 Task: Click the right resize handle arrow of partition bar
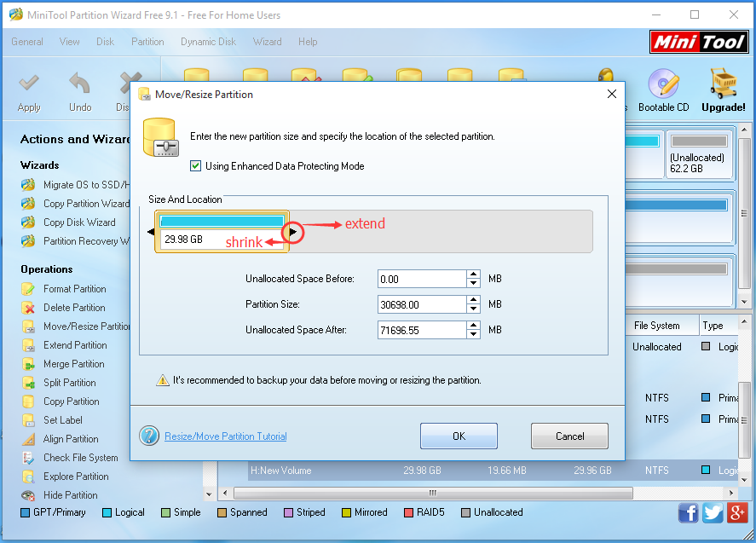pyautogui.click(x=292, y=232)
